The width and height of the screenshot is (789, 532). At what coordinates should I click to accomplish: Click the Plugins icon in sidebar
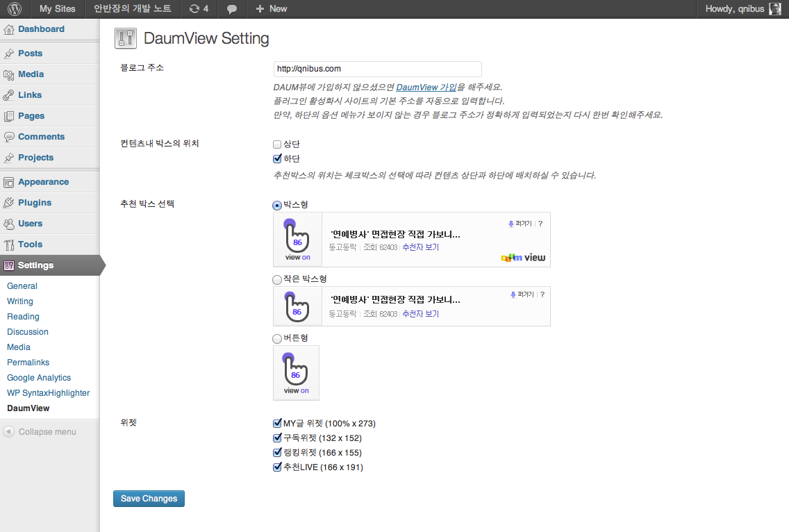coord(9,203)
